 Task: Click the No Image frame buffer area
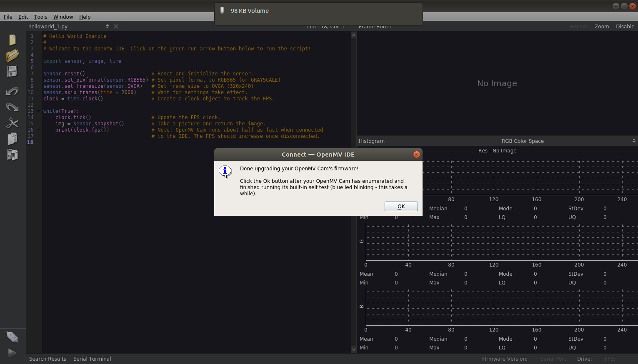[x=497, y=83]
